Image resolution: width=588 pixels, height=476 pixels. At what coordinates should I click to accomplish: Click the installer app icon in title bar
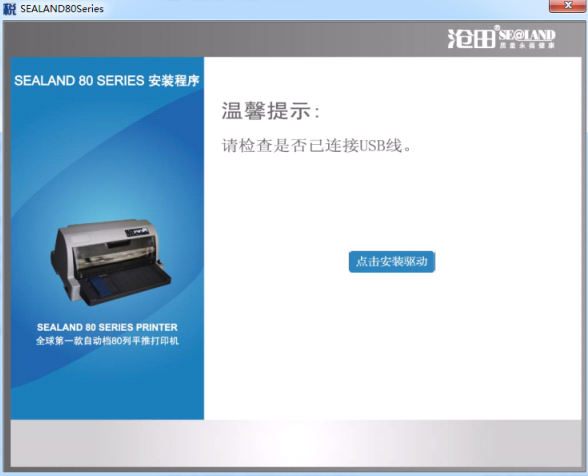[x=9, y=9]
